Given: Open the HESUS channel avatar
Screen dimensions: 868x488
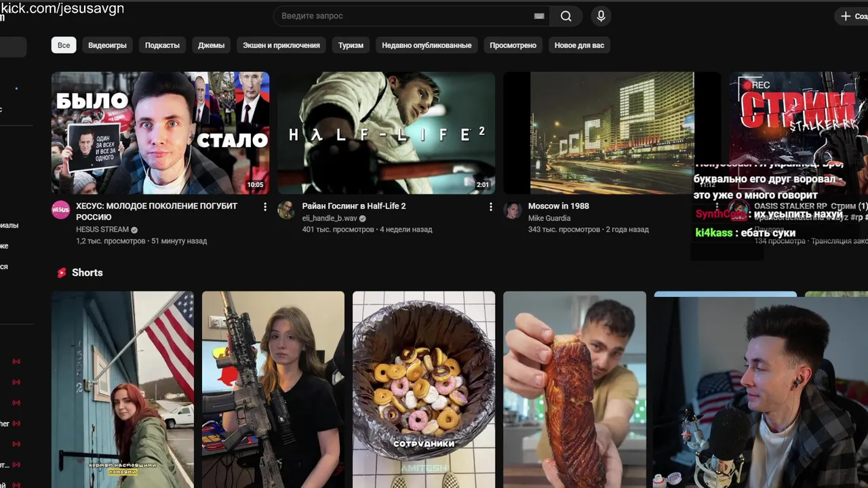Looking at the screenshot, I should pos(60,209).
